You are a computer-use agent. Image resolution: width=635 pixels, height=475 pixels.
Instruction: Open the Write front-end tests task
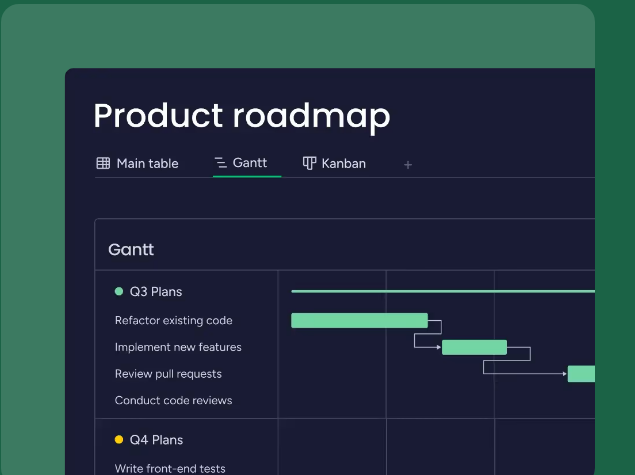(170, 468)
